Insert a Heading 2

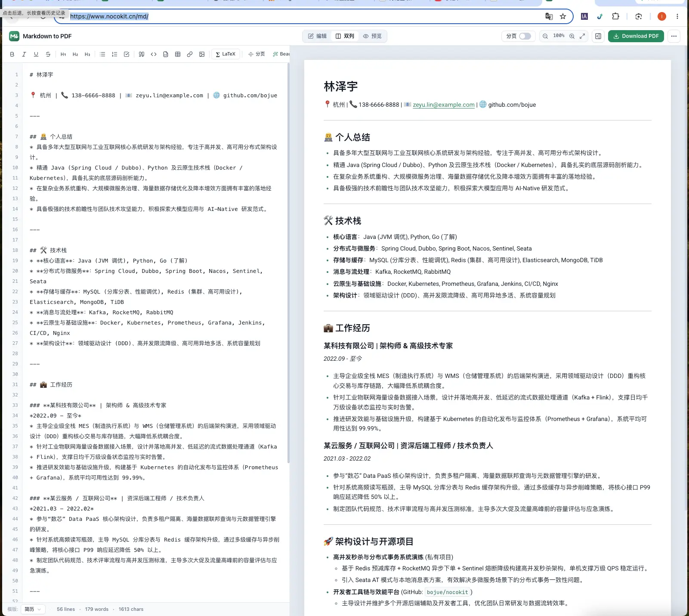click(x=75, y=54)
